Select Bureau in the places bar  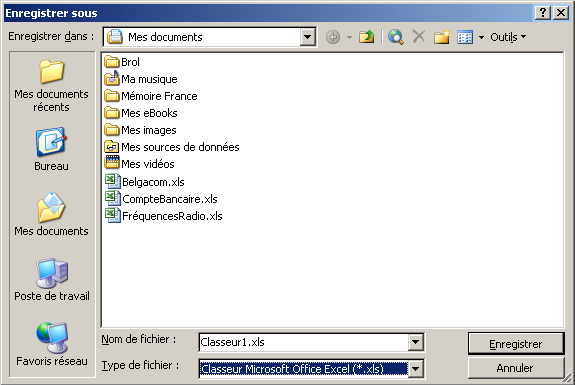tap(51, 150)
